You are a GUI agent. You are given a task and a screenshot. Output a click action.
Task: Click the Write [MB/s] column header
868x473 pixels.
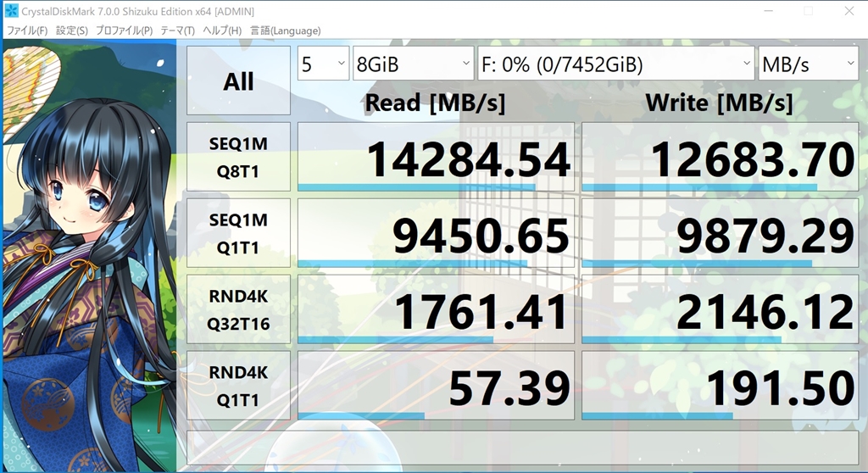[719, 103]
